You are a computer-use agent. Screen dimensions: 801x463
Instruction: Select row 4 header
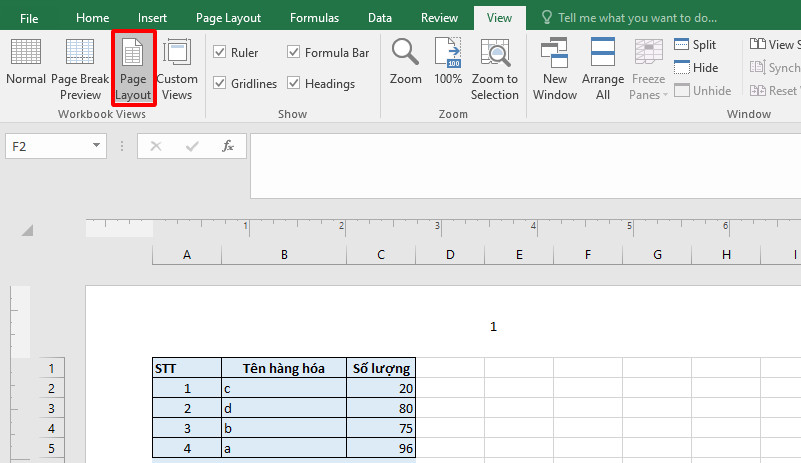(52, 428)
